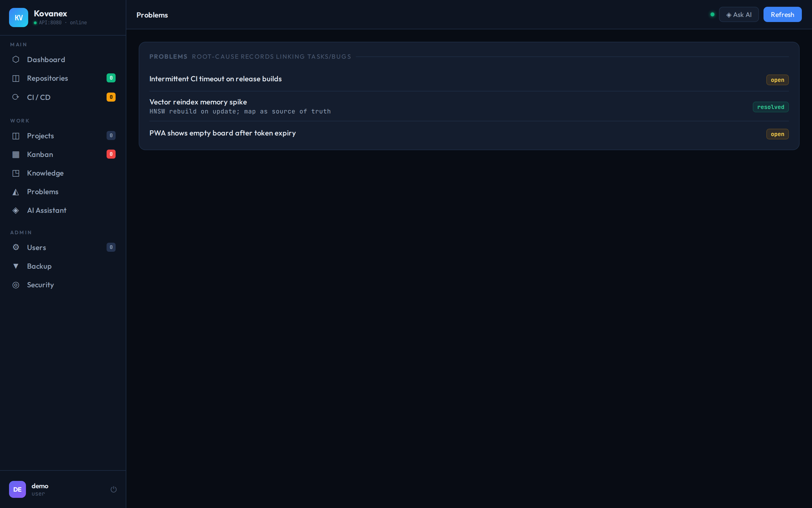Click the Projects count badge
This screenshot has width=812, height=508.
[111, 135]
